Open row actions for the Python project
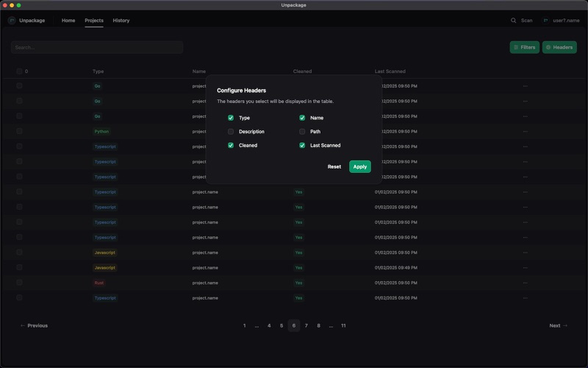The height and width of the screenshot is (368, 588). 525,132
